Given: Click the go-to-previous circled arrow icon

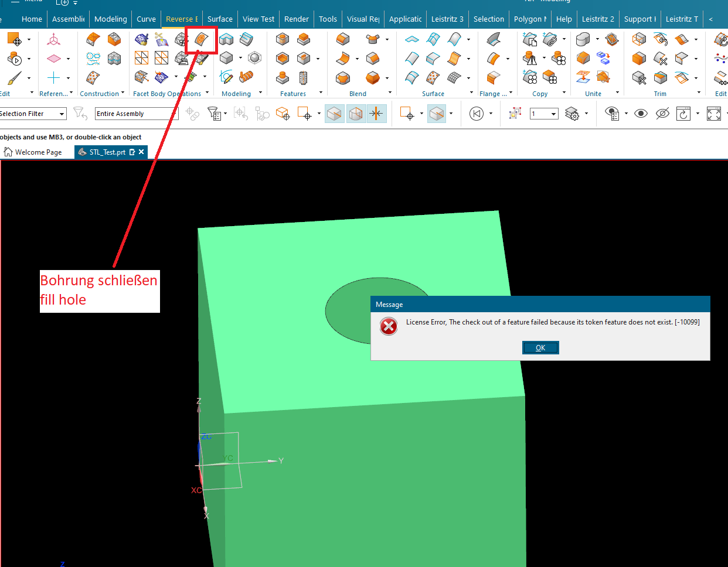Looking at the screenshot, I should [477, 114].
